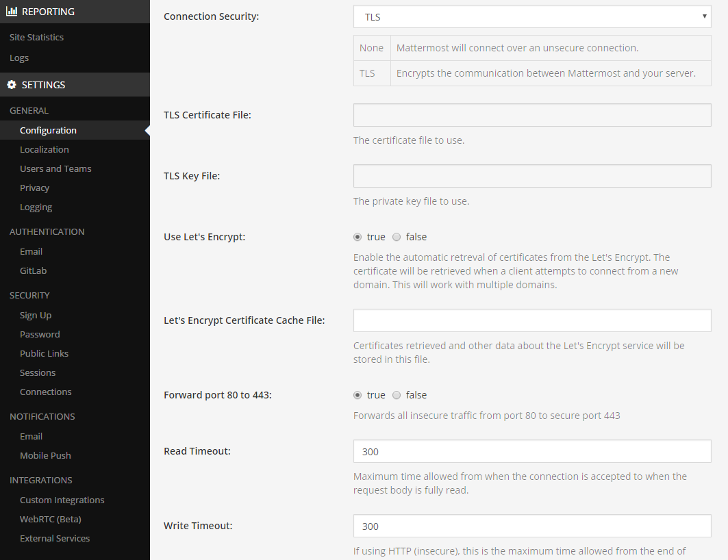This screenshot has height=560, width=728.
Task: Set Use Let's Encrypt to true
Action: [357, 237]
